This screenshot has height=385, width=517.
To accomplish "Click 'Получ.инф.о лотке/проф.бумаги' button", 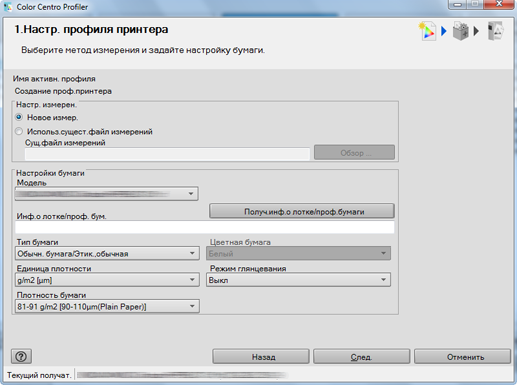I will coord(302,211).
